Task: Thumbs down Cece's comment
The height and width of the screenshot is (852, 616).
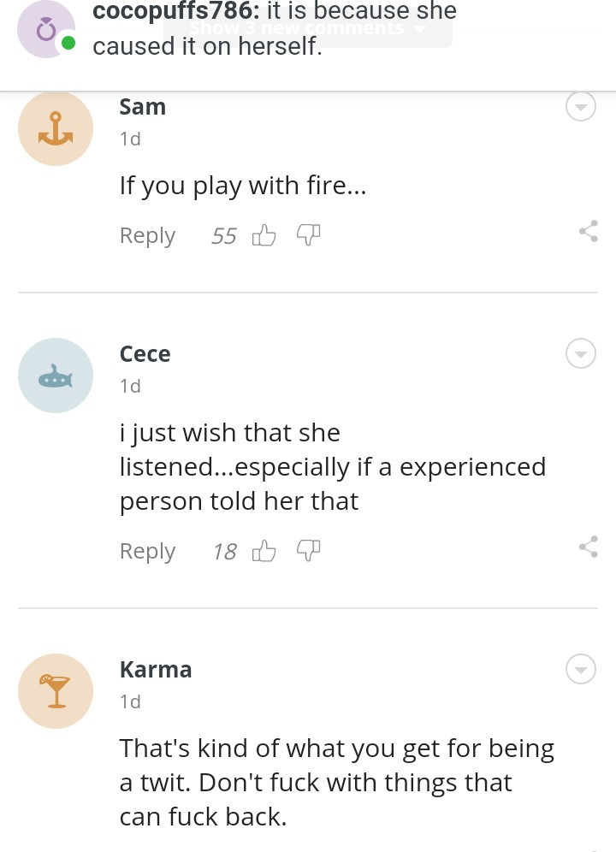Action: (308, 552)
